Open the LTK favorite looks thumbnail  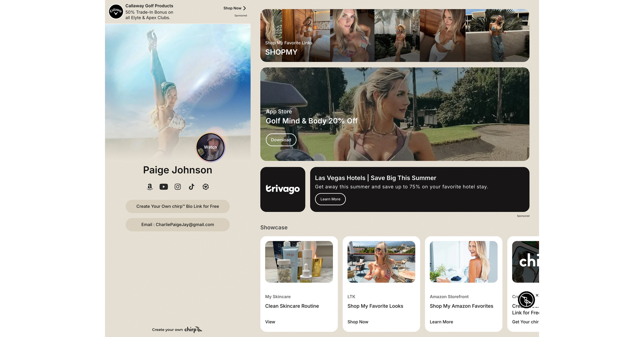381,262
